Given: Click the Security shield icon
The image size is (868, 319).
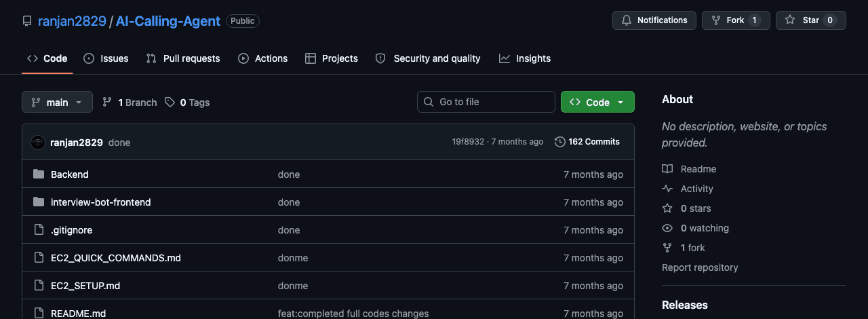Looking at the screenshot, I should coord(380,58).
